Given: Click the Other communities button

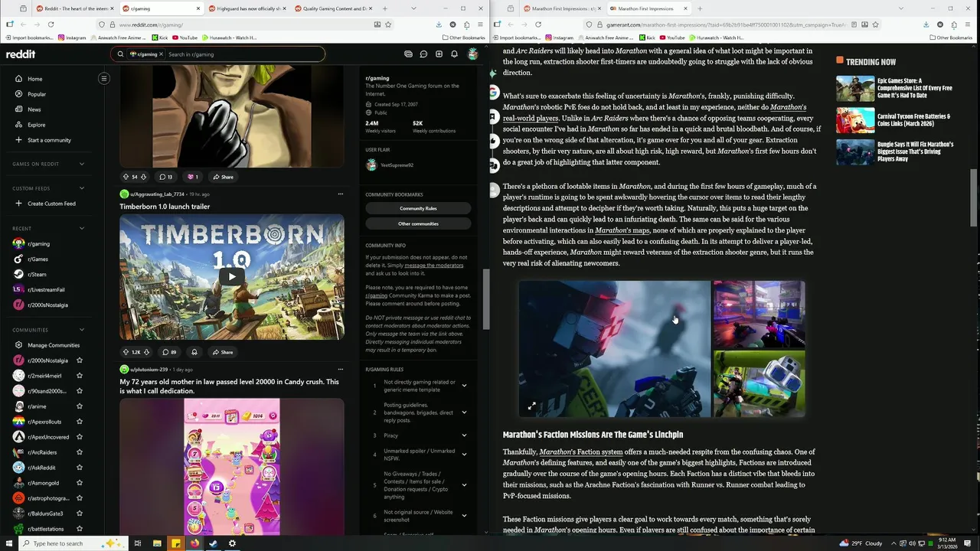Looking at the screenshot, I should click(x=418, y=223).
